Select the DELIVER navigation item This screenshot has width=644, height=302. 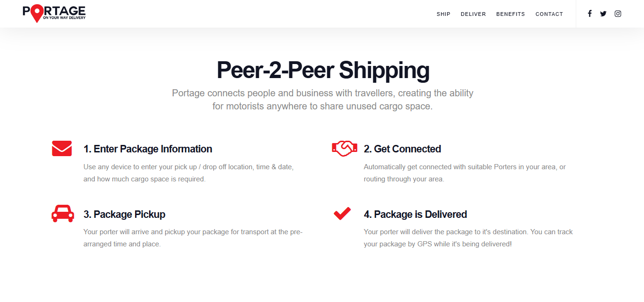click(473, 14)
